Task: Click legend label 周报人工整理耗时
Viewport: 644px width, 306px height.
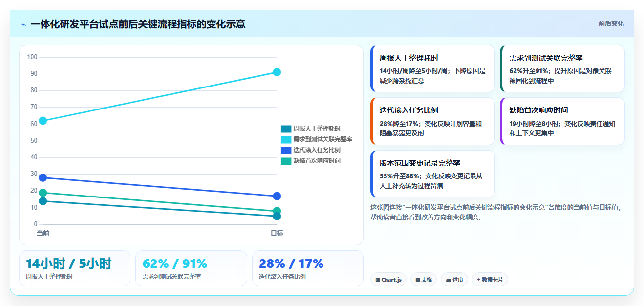Action: [x=317, y=129]
